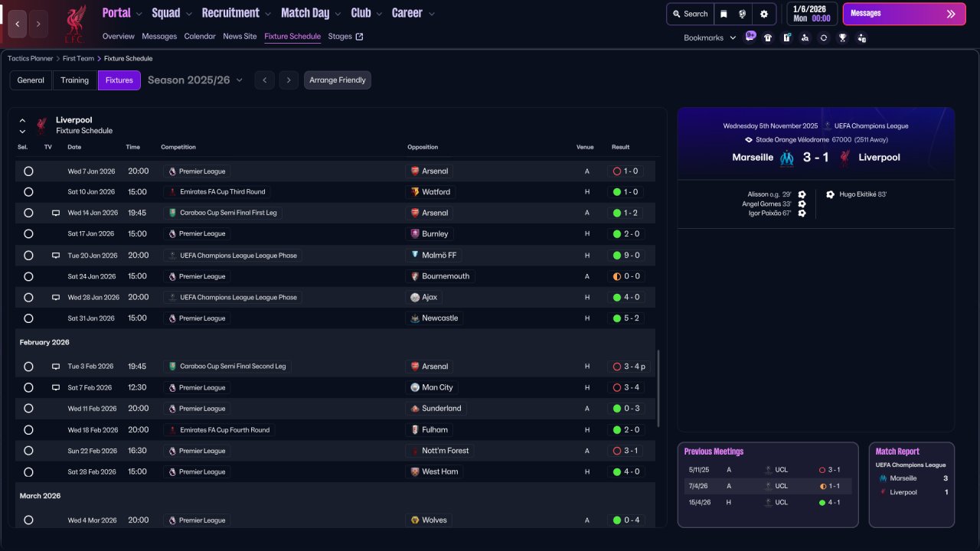Go to previous season with left arrow
The height and width of the screenshot is (551, 980).
264,80
